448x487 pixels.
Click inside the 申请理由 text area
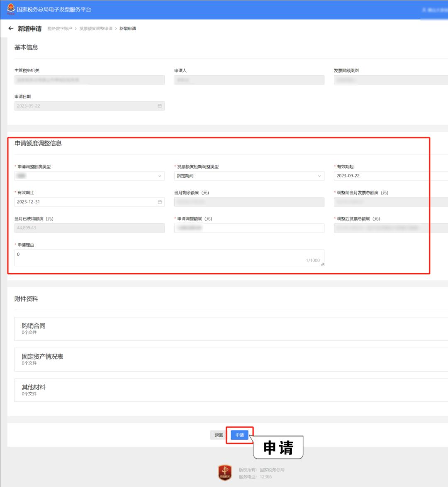click(166, 257)
